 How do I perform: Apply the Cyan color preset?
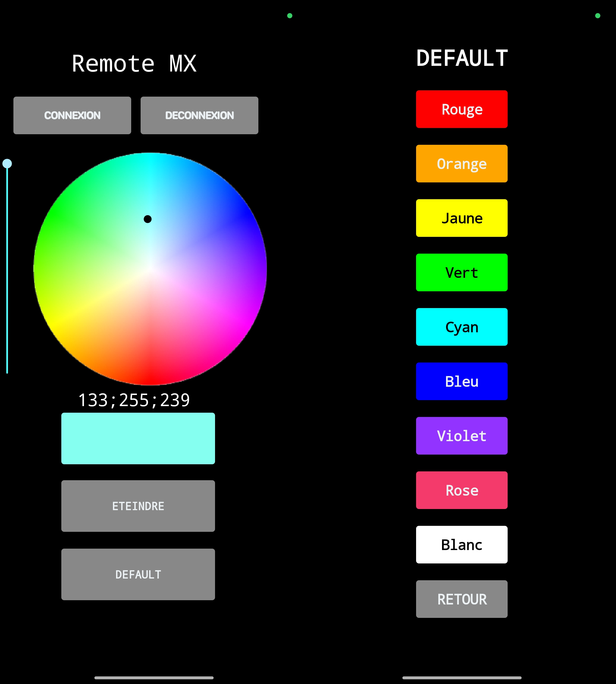pos(461,327)
